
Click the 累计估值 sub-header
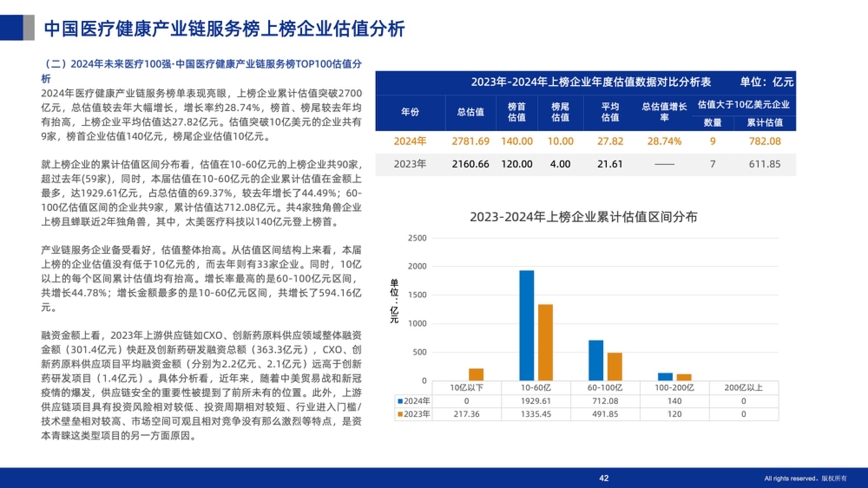765,123
